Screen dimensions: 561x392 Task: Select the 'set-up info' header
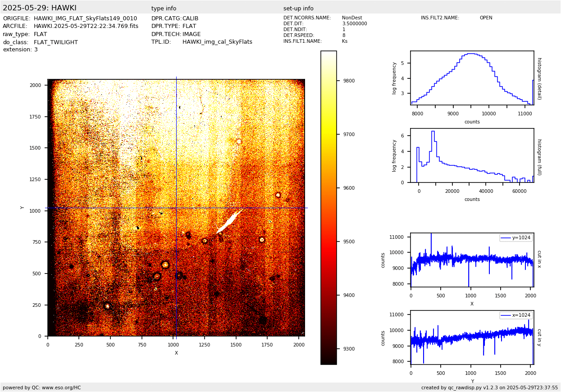coord(298,9)
